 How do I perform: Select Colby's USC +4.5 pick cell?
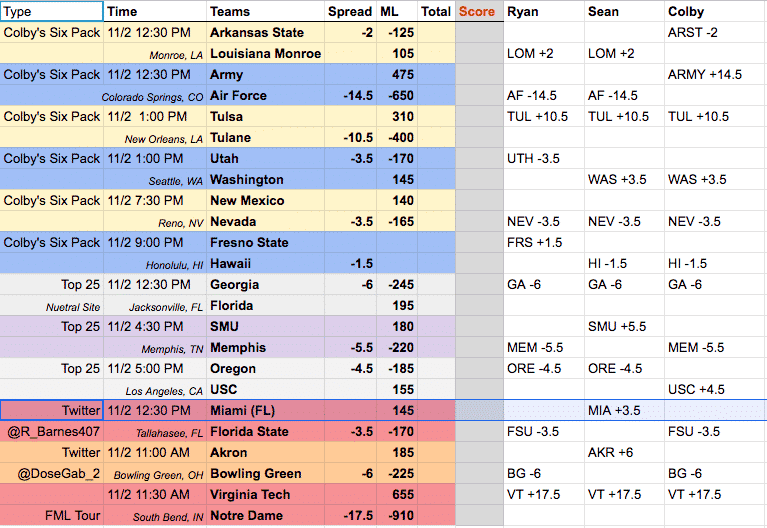coord(715,390)
